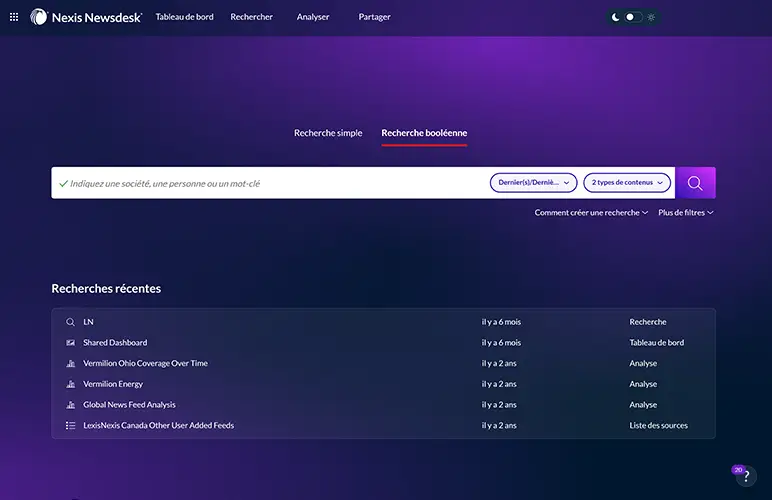Screen dimensions: 772x500
Task: Switch to the Recherche simple tab
Action: click(x=328, y=133)
